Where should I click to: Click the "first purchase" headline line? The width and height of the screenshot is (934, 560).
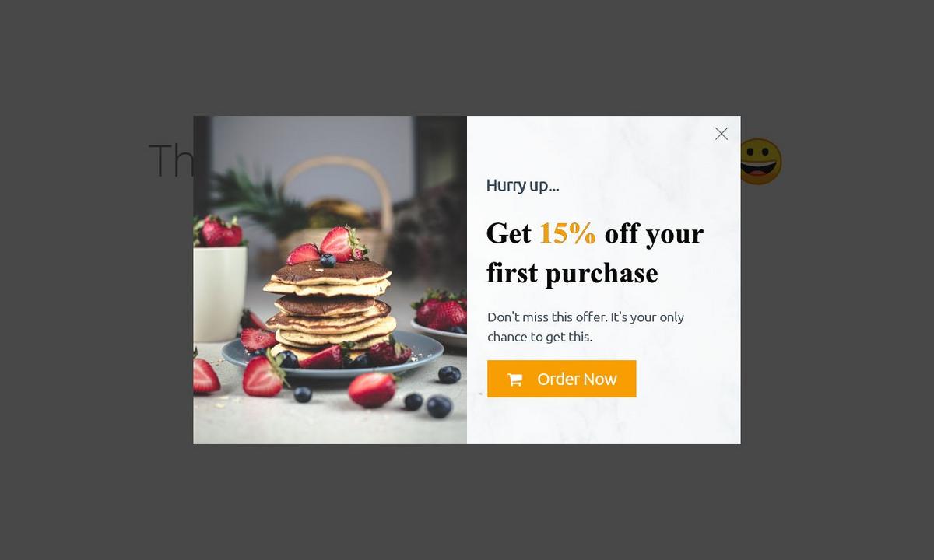(572, 273)
